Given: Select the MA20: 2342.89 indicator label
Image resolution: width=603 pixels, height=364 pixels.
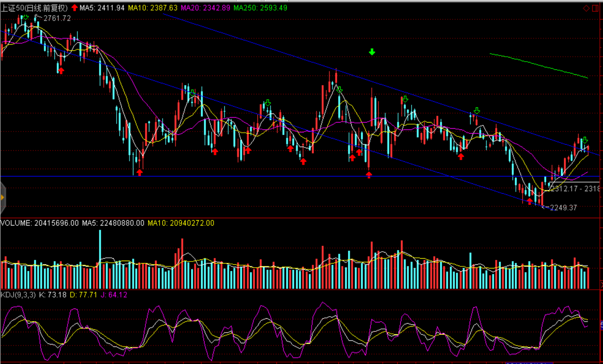Looking at the screenshot, I should point(205,8).
